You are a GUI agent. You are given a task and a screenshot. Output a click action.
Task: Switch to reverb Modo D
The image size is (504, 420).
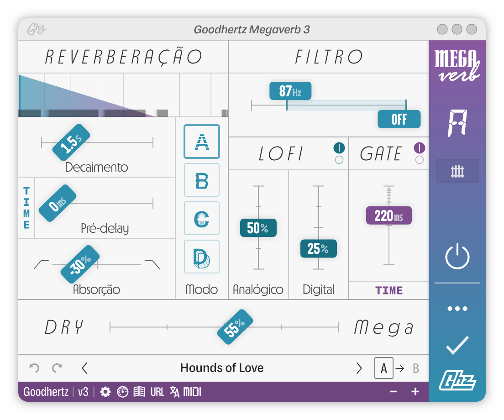pyautogui.click(x=202, y=257)
